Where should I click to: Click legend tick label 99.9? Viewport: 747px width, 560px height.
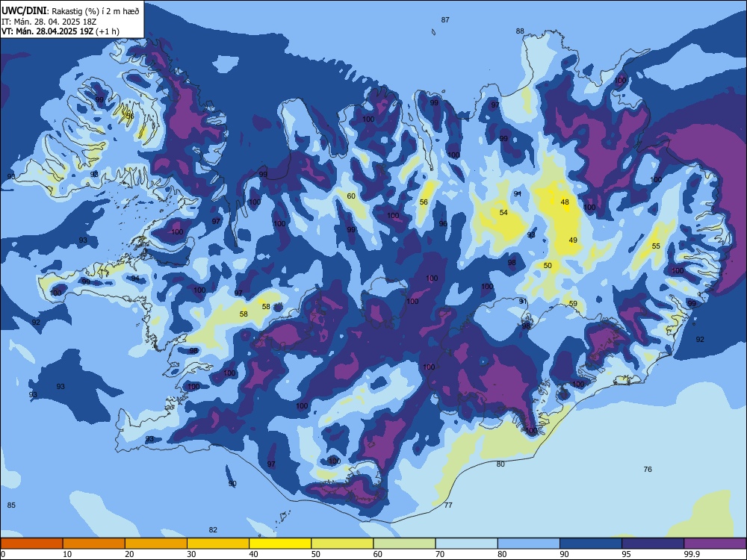point(691,554)
